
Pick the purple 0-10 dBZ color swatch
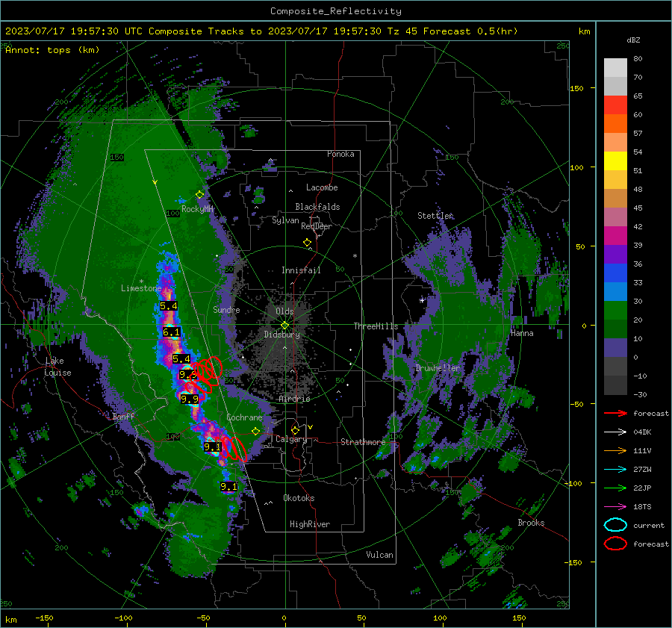[615, 348]
